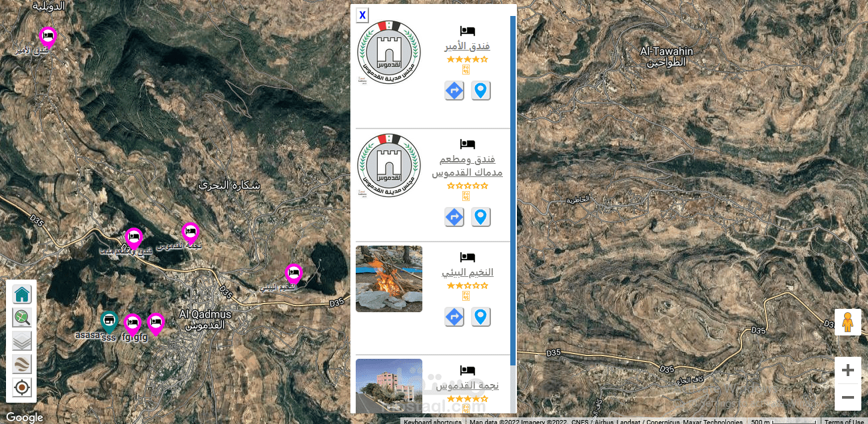Get directions to فندق ومطعم مدماك القدموس

pos(454,217)
